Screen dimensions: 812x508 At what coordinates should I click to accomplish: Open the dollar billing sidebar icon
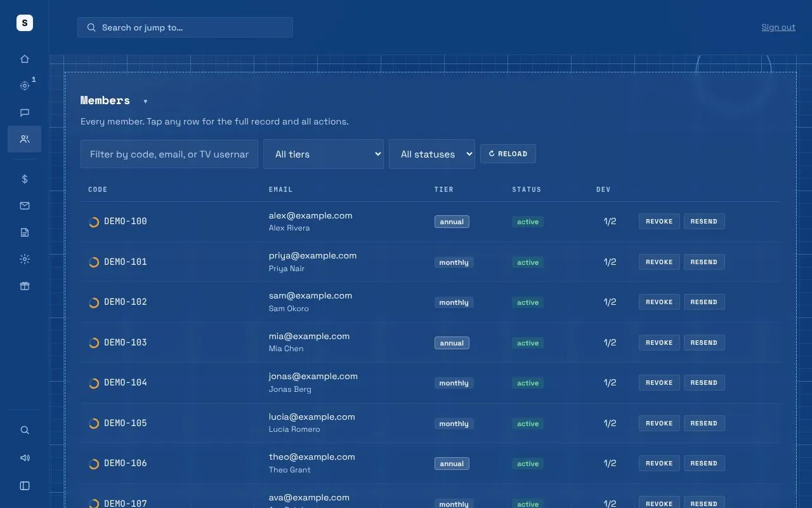point(25,179)
